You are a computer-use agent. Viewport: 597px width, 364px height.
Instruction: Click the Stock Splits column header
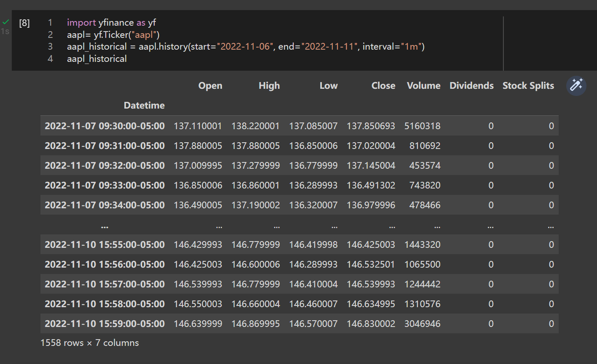pos(528,86)
